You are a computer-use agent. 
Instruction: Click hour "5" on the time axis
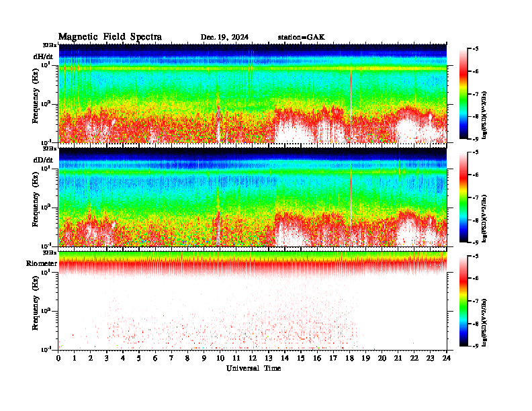coord(139,359)
